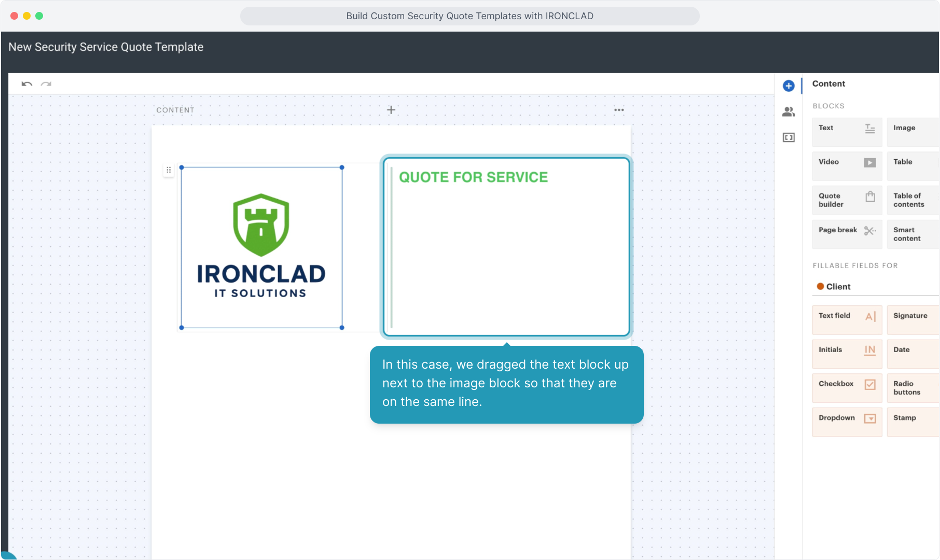
Task: Add a Dropdown fillable field
Action: [x=847, y=422]
